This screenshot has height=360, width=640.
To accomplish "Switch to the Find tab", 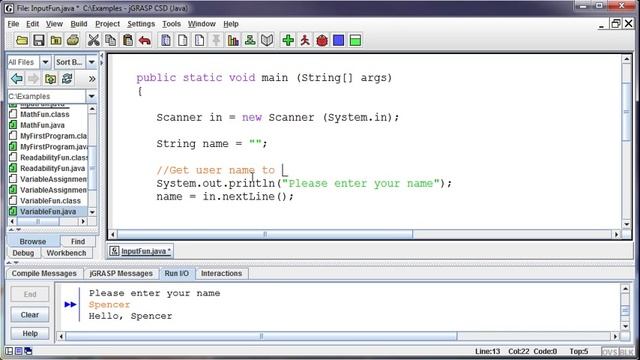I will [78, 241].
